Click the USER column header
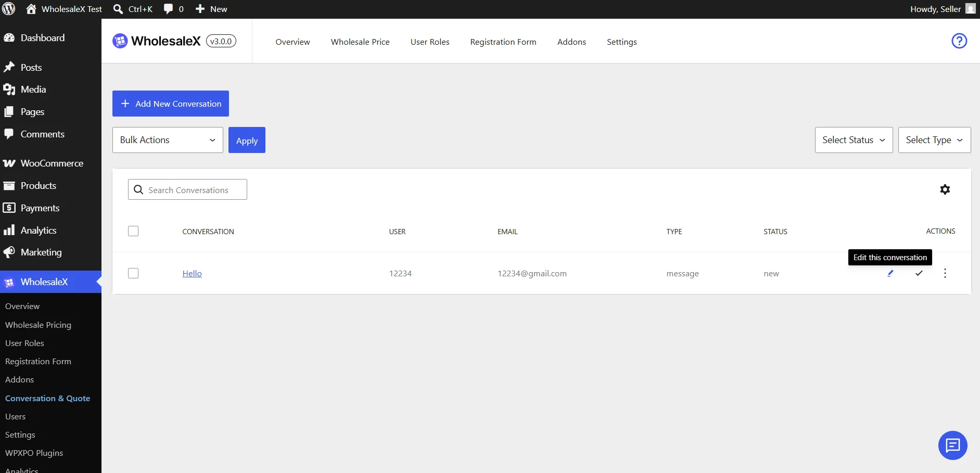The image size is (980, 473). coord(397,232)
